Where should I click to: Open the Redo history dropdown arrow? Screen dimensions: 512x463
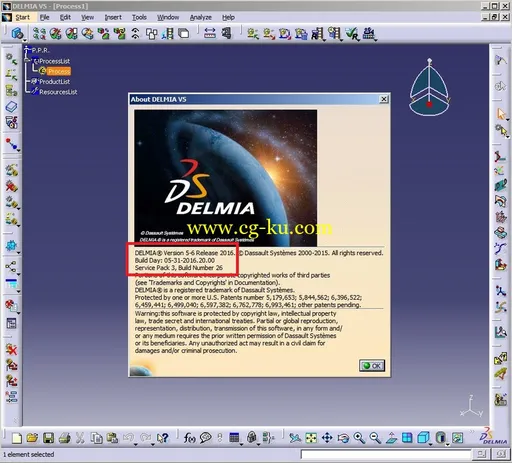pos(152,444)
